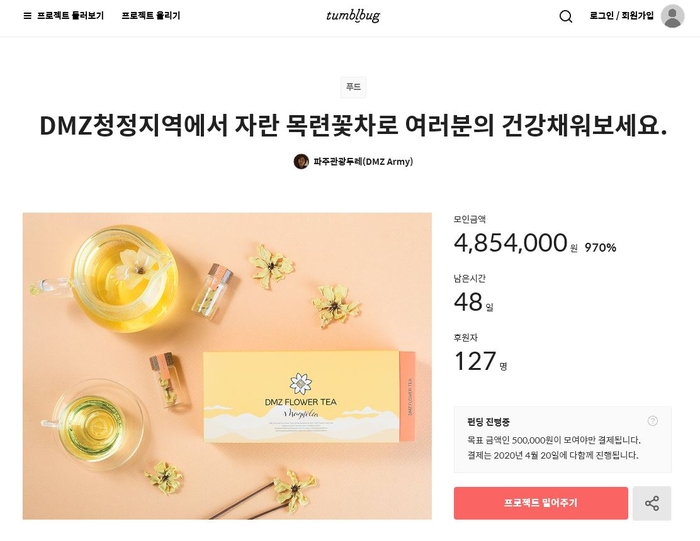Click the share icon button
The image size is (700, 541).
[652, 503]
